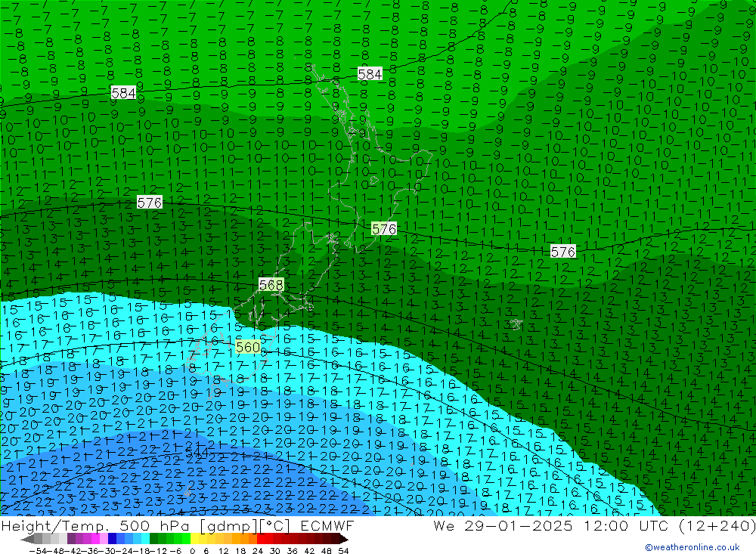Click the legend value '54'
The image size is (756, 554).
(343, 551)
